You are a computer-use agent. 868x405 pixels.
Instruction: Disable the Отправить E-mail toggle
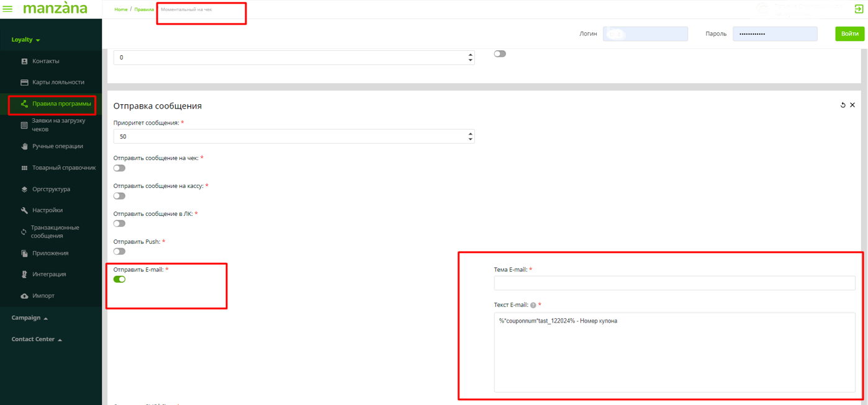pyautogui.click(x=119, y=279)
